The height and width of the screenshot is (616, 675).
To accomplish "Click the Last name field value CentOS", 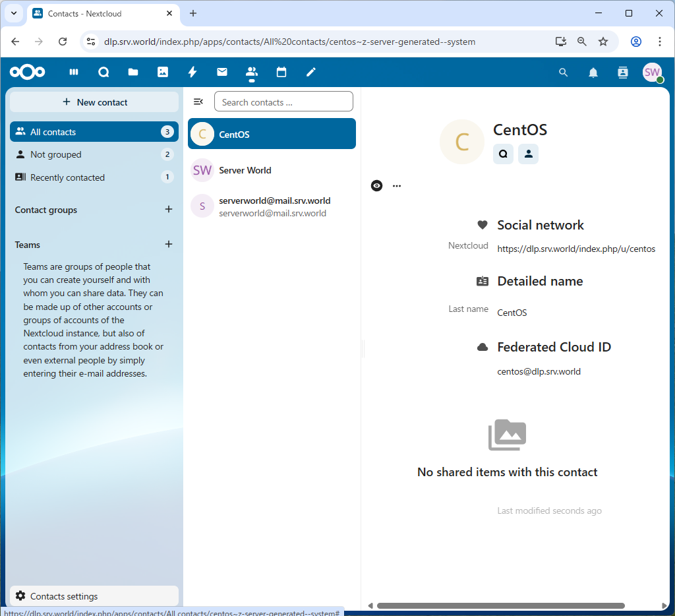I will coord(512,313).
